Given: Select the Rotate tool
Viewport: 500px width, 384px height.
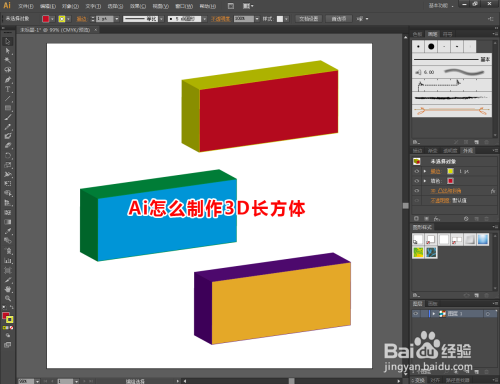Looking at the screenshot, I should pos(8,155).
